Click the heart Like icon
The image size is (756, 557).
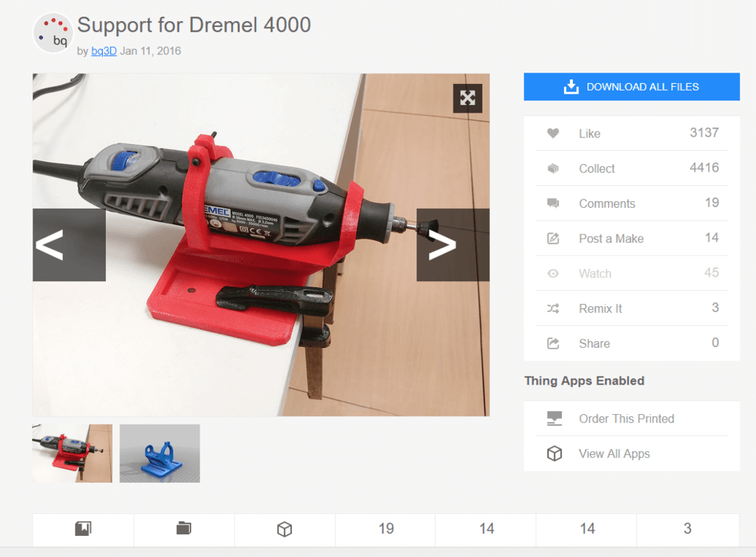click(x=553, y=134)
